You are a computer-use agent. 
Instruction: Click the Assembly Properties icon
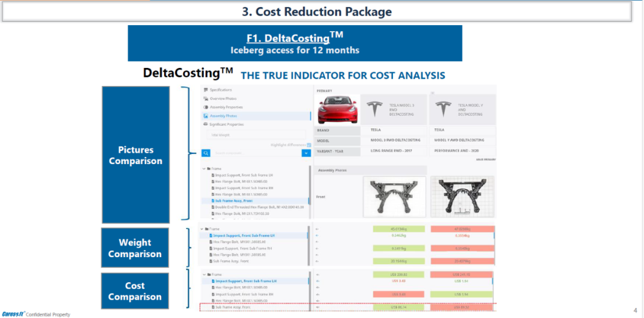206,107
